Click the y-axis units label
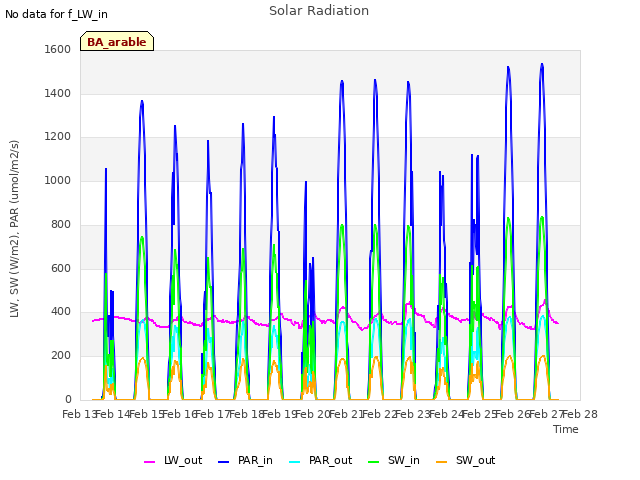This screenshot has height=480, width=640. click(x=14, y=229)
